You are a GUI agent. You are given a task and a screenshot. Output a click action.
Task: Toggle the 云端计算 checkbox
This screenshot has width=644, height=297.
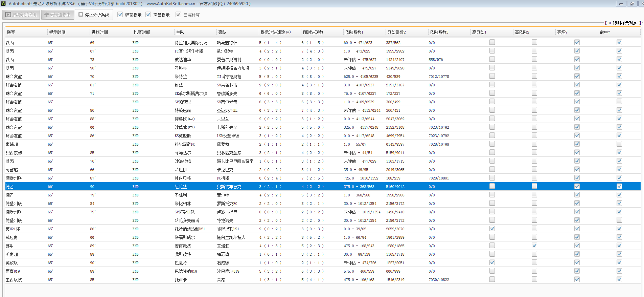(178, 15)
